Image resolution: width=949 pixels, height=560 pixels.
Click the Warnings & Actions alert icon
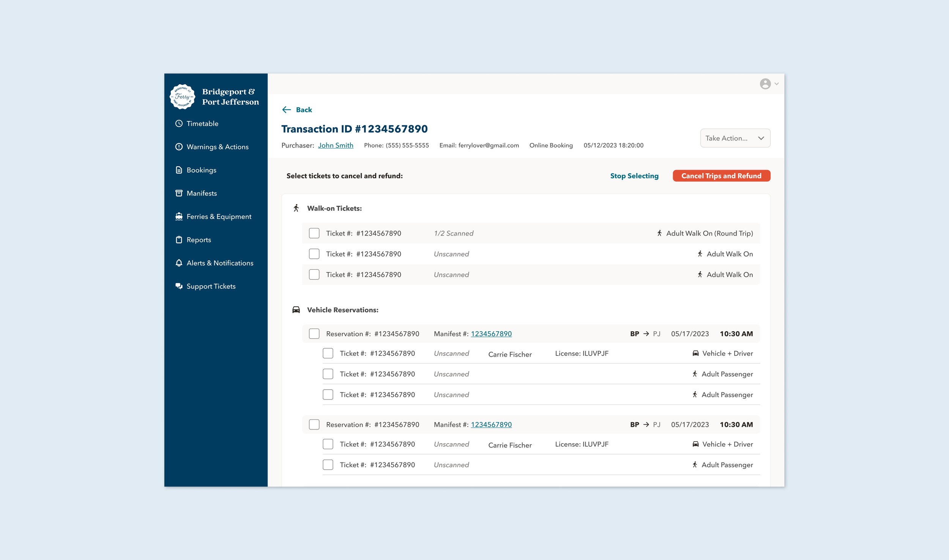point(179,147)
